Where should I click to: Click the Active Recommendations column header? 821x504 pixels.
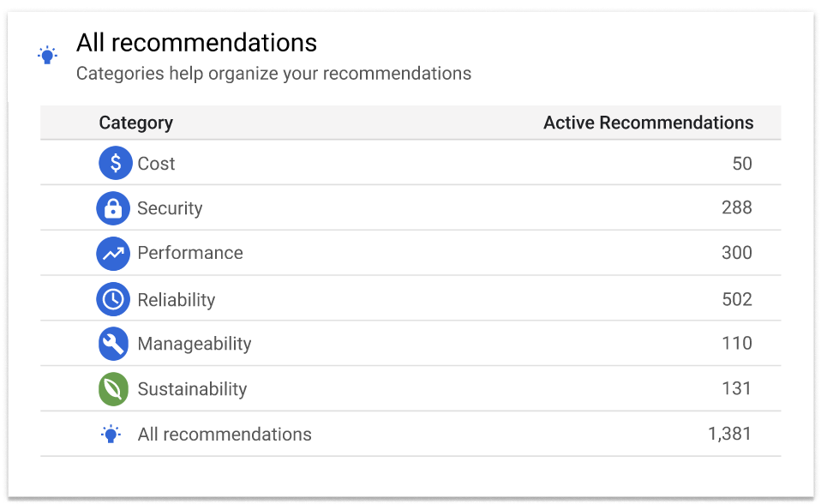(x=648, y=123)
